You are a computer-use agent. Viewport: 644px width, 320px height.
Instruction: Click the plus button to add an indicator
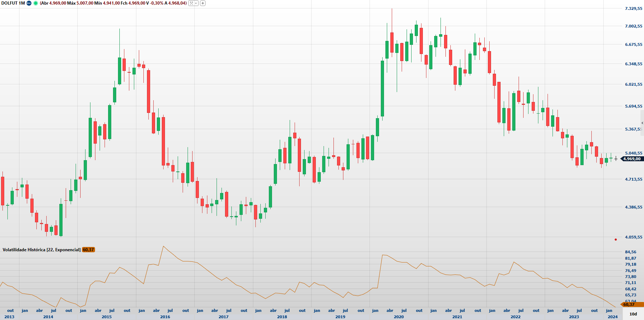coord(203,3)
